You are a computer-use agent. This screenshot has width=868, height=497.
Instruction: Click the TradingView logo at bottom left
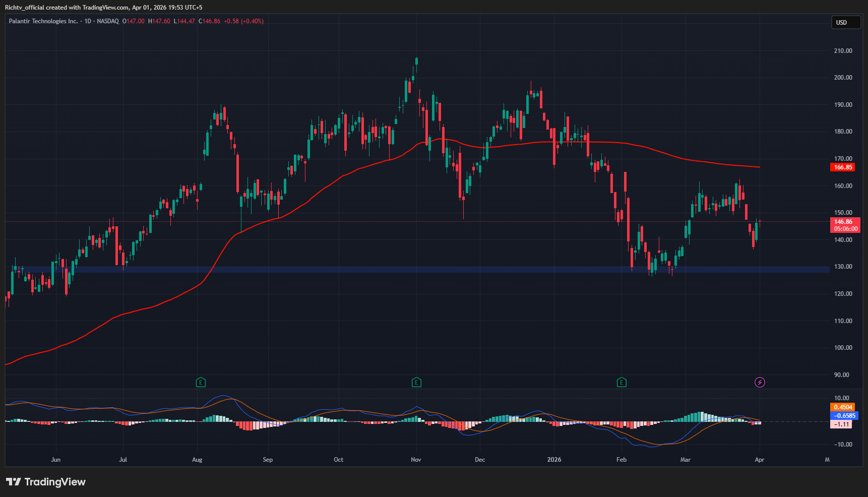[x=46, y=482]
